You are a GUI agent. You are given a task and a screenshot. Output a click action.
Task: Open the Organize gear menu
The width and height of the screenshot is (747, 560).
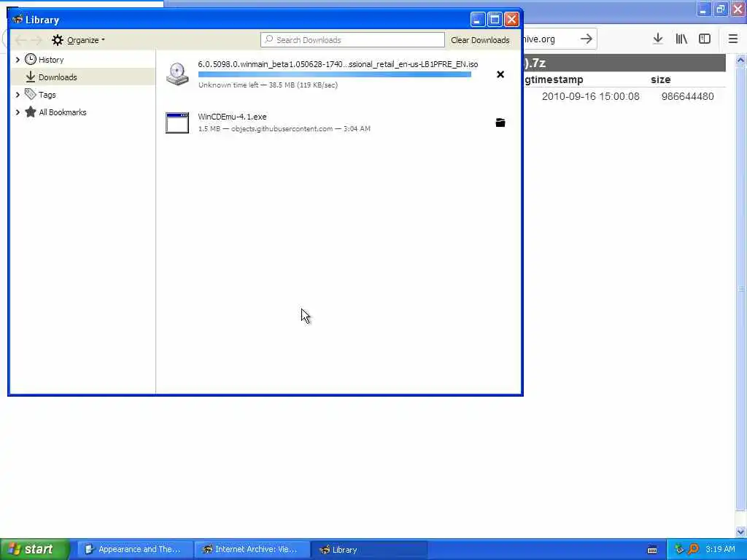pos(79,40)
